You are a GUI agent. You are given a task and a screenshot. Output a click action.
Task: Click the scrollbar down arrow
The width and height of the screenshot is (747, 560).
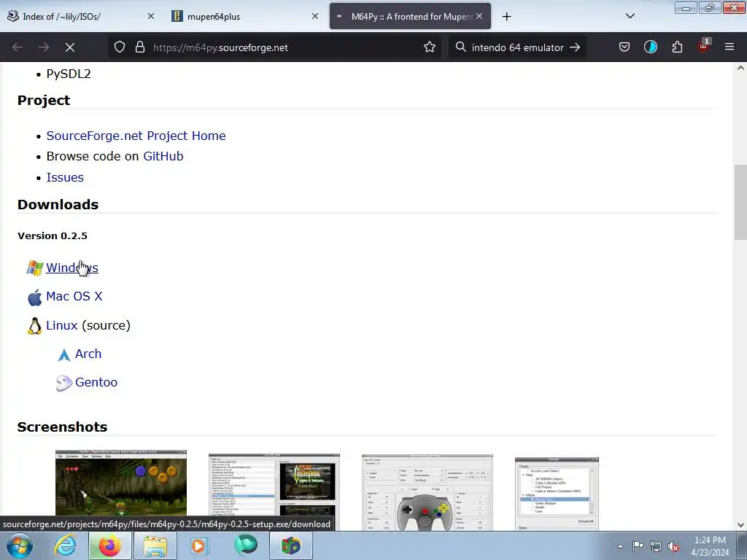pos(740,525)
